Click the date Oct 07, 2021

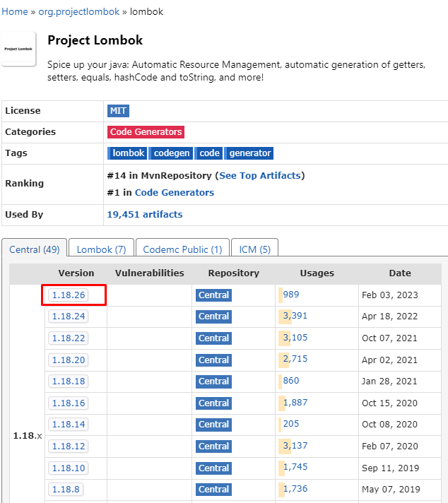(x=389, y=338)
